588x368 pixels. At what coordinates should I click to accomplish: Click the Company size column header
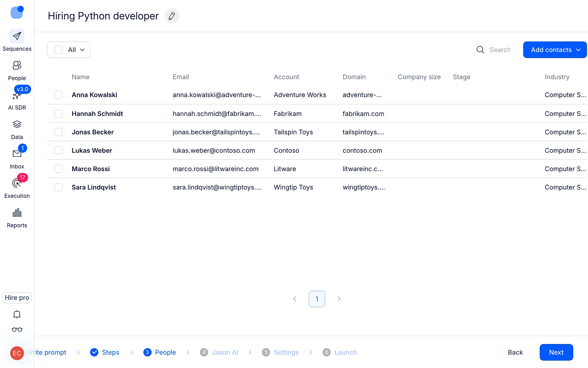[419, 77]
